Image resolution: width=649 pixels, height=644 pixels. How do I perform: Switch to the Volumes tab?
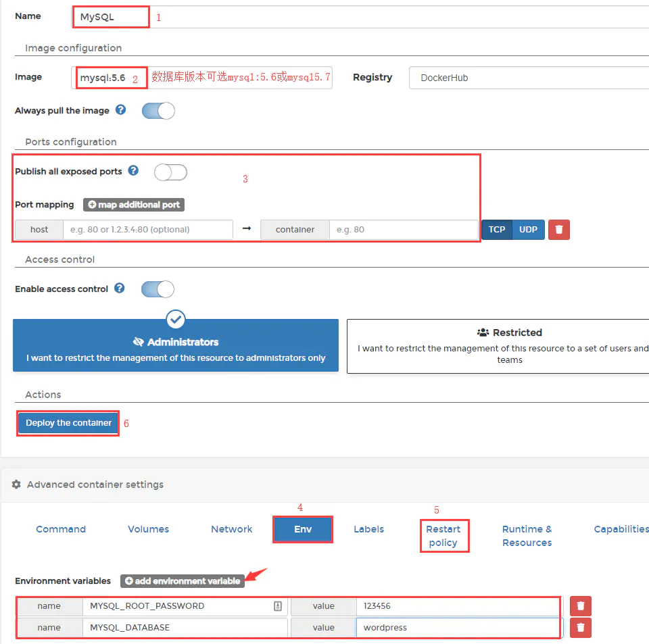click(148, 529)
